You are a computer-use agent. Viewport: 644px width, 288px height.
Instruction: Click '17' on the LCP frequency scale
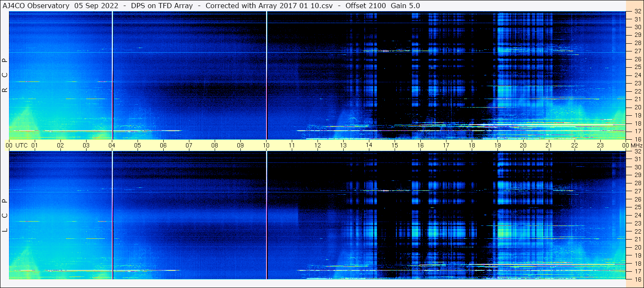pos(637,271)
